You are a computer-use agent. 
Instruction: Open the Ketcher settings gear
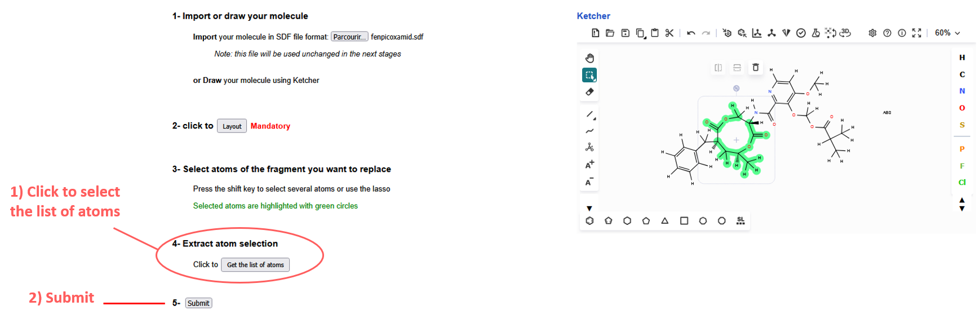[872, 33]
